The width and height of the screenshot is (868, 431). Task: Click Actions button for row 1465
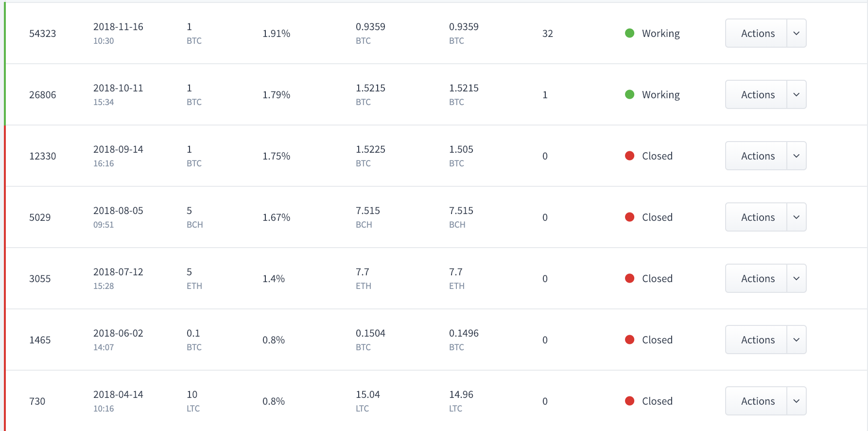756,340
